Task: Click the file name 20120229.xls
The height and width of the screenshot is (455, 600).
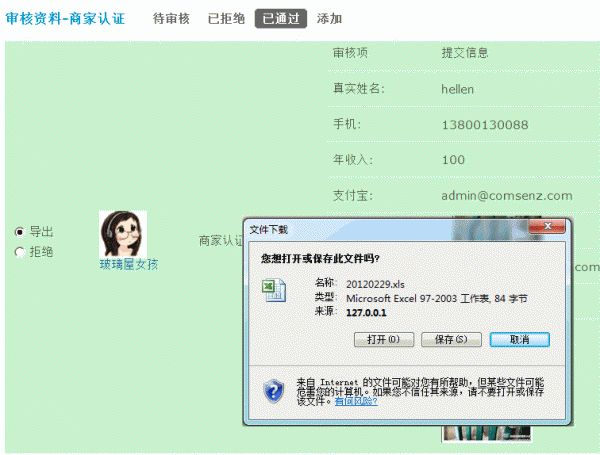Action: pos(375,283)
